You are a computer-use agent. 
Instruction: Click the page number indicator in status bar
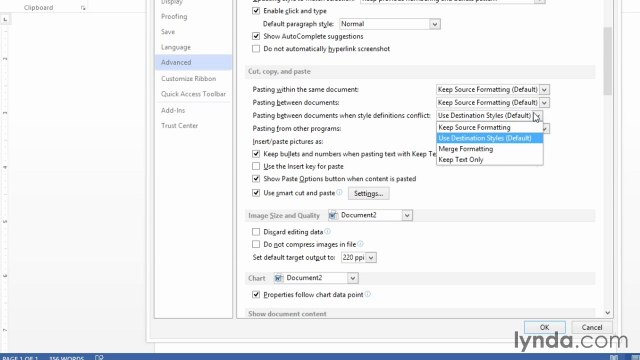coord(20,358)
